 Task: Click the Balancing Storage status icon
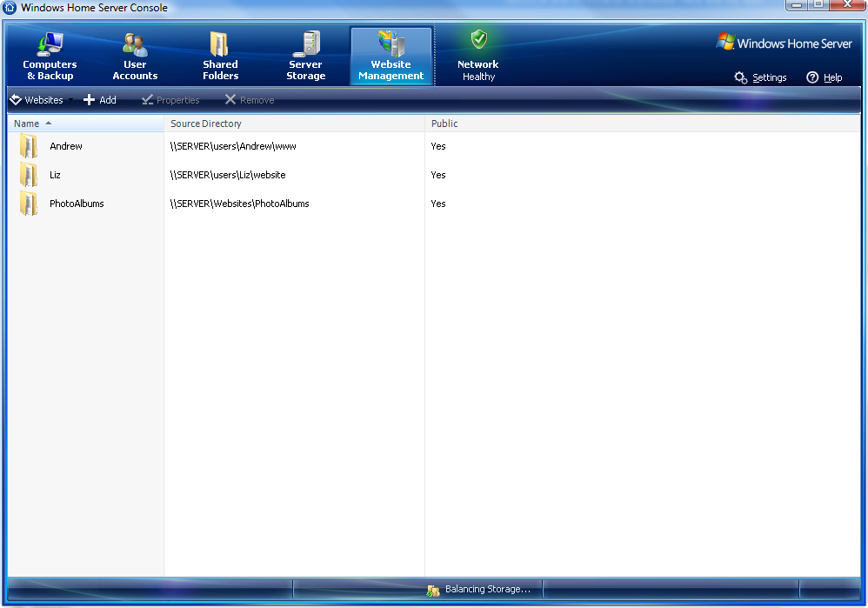click(433, 591)
